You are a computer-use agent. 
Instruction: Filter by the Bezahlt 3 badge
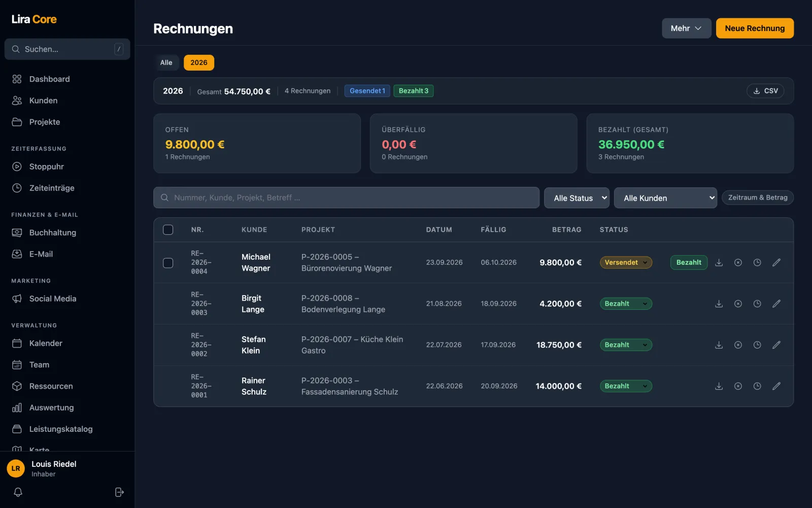[x=414, y=91]
